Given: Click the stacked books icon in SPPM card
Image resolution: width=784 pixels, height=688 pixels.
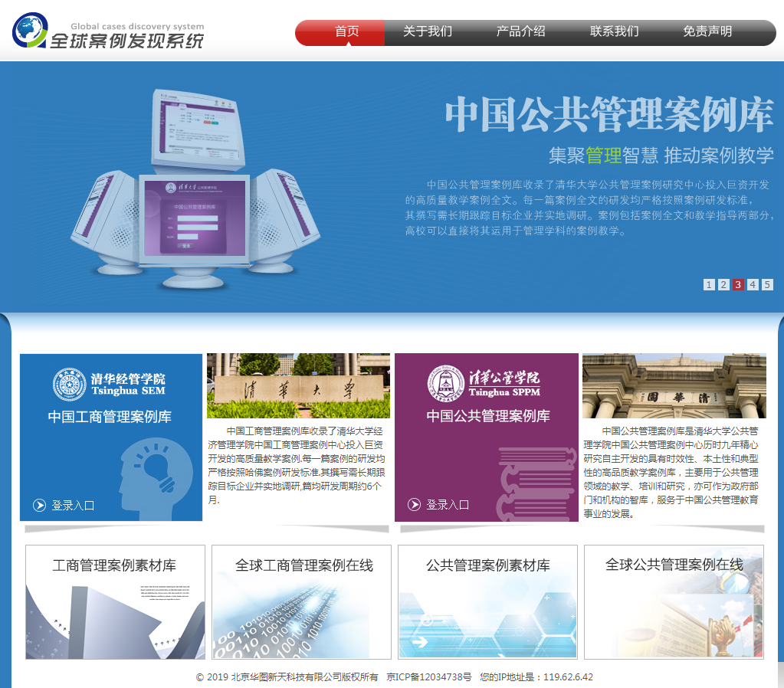Looking at the screenshot, I should click(537, 484).
